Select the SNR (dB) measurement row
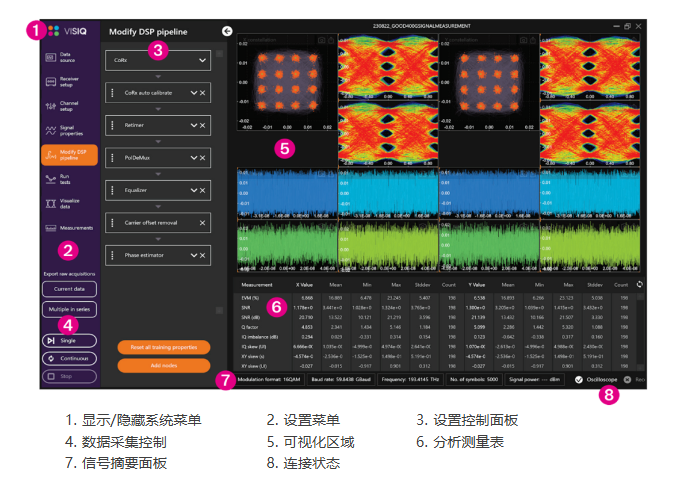679x482 pixels. point(437,317)
